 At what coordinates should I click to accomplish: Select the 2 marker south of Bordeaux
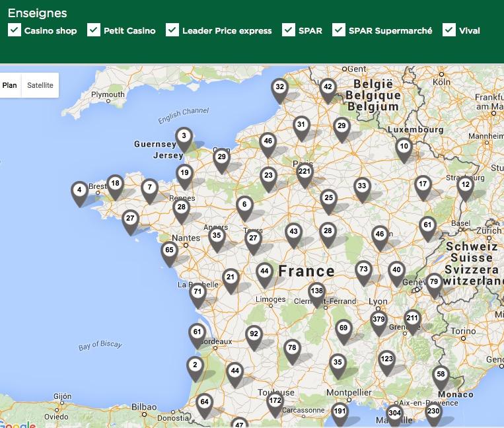point(195,369)
